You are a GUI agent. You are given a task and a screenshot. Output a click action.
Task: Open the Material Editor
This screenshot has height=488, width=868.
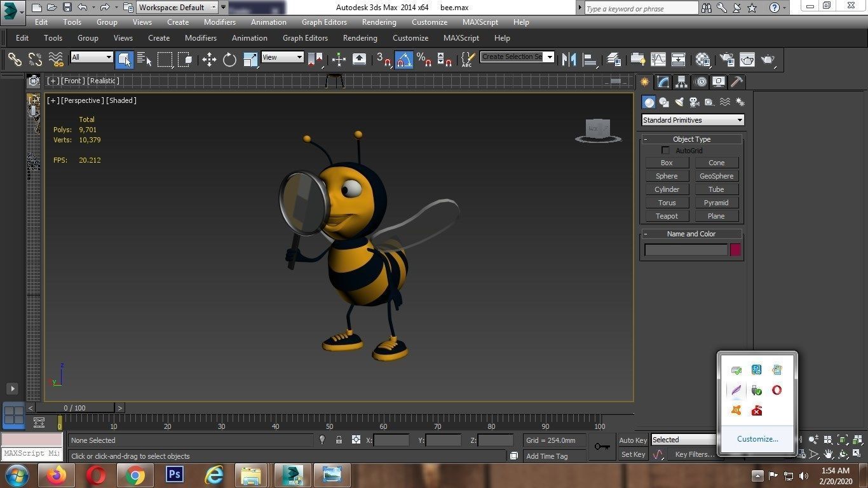click(x=702, y=60)
